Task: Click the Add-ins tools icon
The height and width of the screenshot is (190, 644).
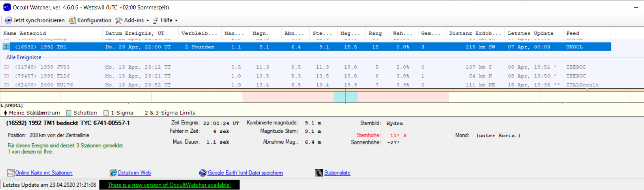Action: (118, 20)
